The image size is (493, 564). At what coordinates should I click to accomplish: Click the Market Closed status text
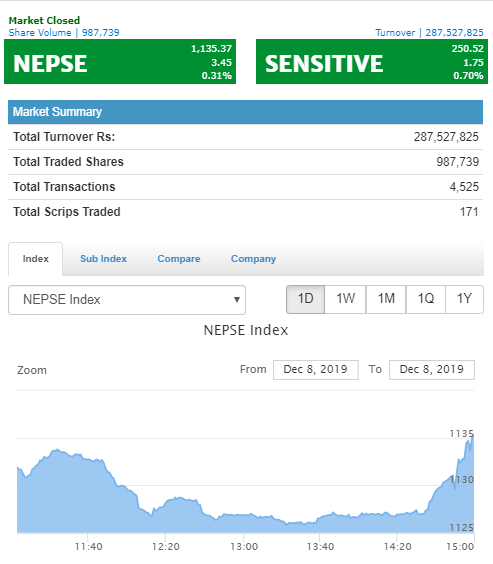[x=44, y=21]
